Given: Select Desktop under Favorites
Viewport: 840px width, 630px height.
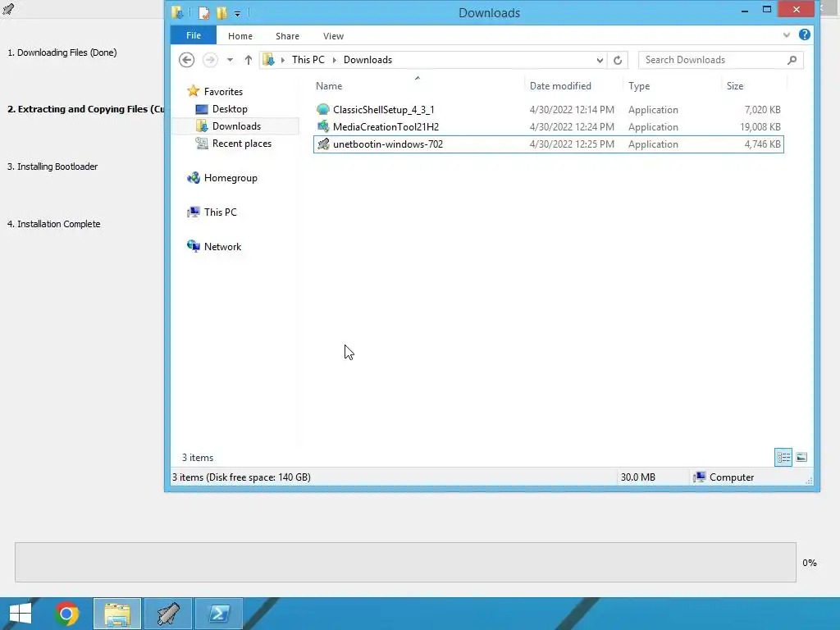Looking at the screenshot, I should [230, 109].
